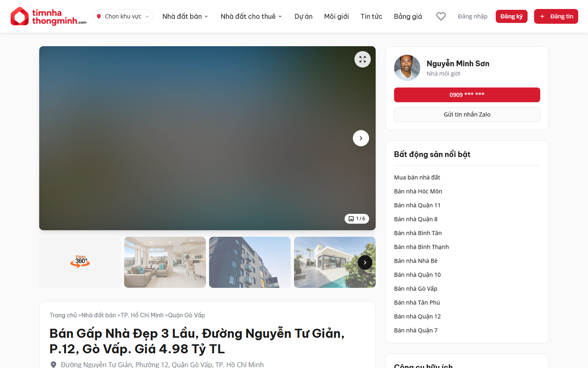Click the main property photo
The image size is (588, 368).
(x=207, y=138)
